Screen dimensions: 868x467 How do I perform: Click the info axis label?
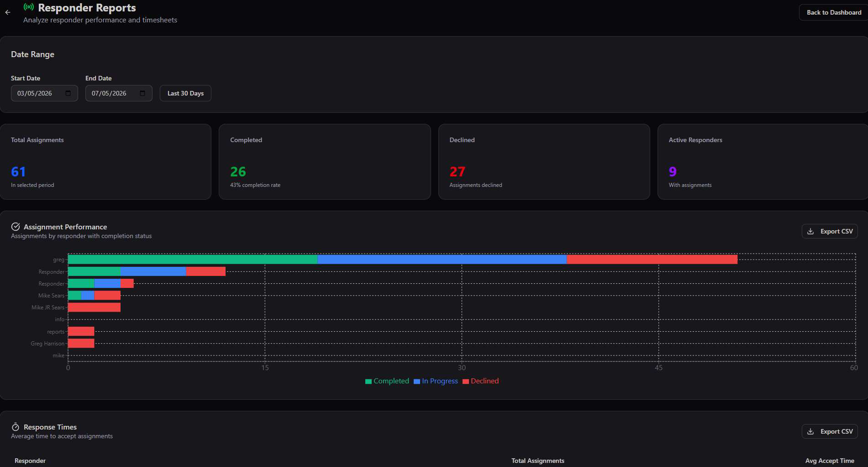pos(60,319)
